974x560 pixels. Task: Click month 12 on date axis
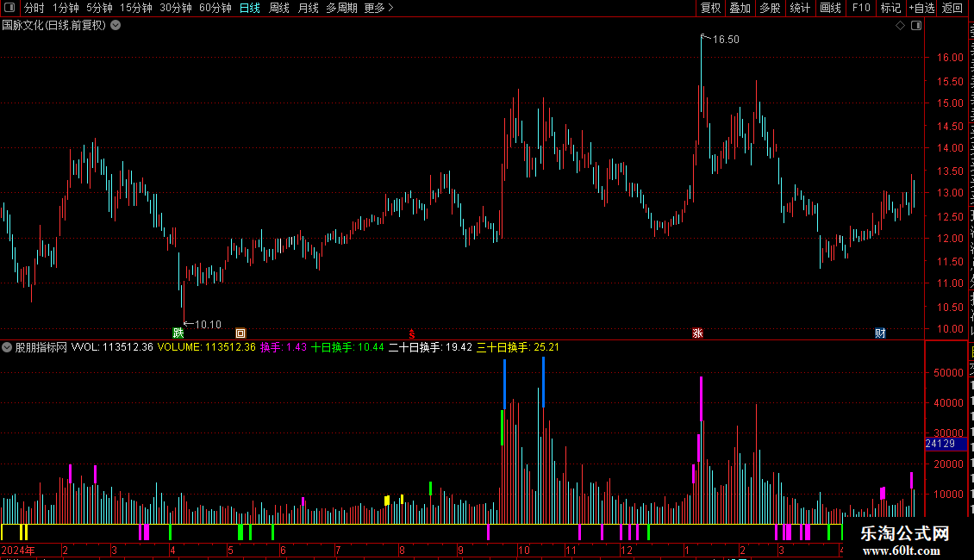pos(626,550)
